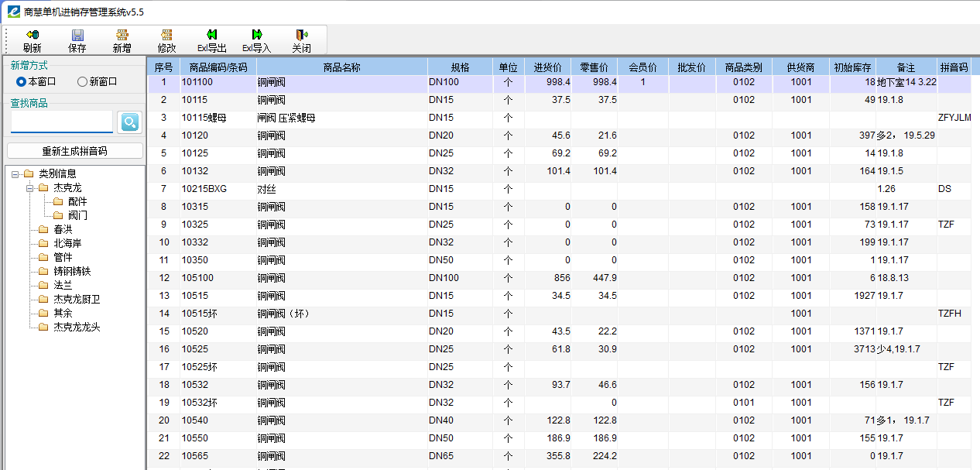Screen dimensions: 980x470
Task: Click the 会员价 column header
Action: point(643,67)
